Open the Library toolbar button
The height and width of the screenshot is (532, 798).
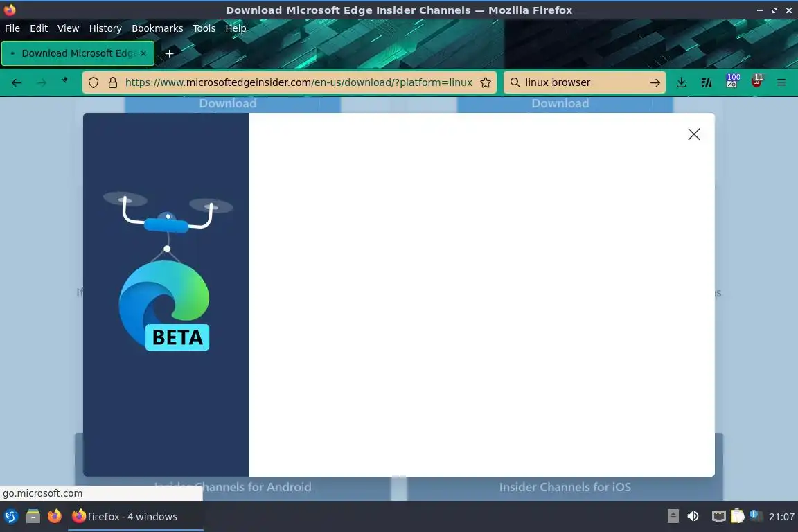coord(707,82)
